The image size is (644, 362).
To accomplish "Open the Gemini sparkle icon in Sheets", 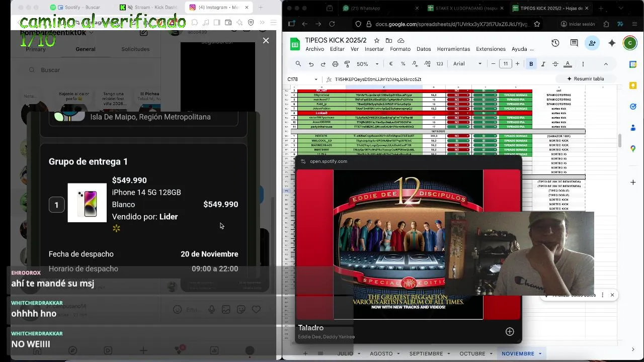I will tap(612, 43).
